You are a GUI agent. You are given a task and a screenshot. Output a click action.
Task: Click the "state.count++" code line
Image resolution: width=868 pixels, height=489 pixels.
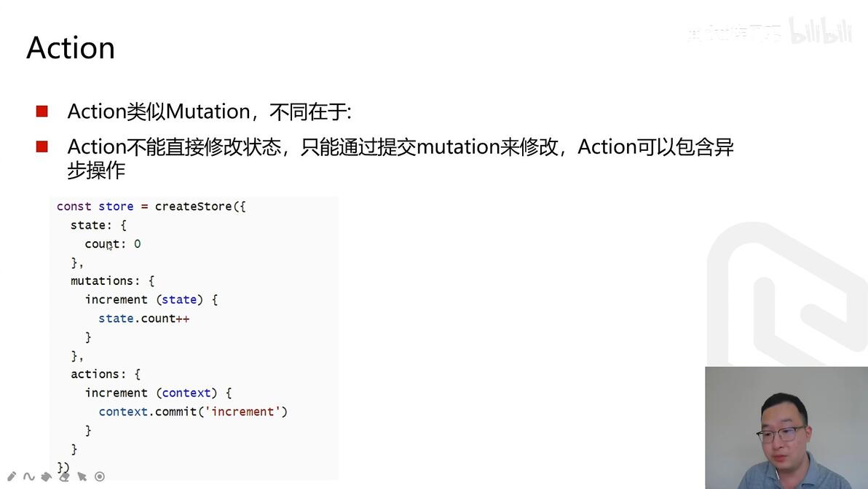coord(144,318)
